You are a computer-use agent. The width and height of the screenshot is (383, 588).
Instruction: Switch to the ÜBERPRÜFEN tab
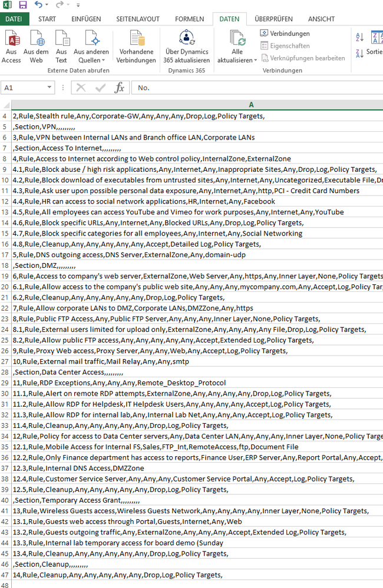click(273, 19)
